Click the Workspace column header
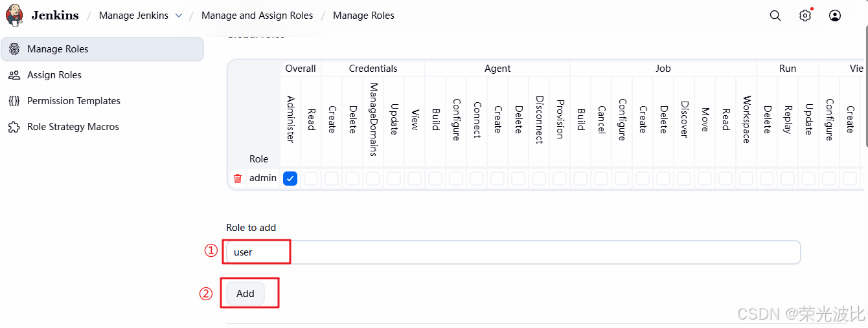868x328 pixels. point(746,120)
